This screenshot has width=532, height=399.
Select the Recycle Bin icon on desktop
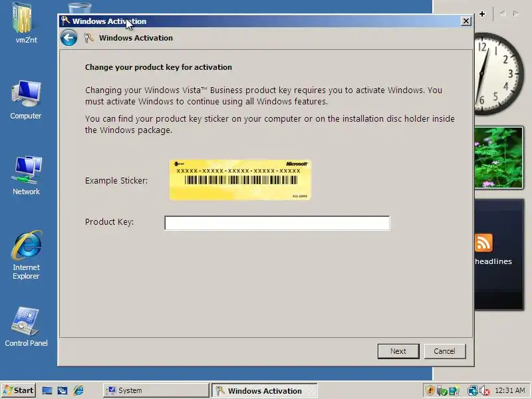80,7
